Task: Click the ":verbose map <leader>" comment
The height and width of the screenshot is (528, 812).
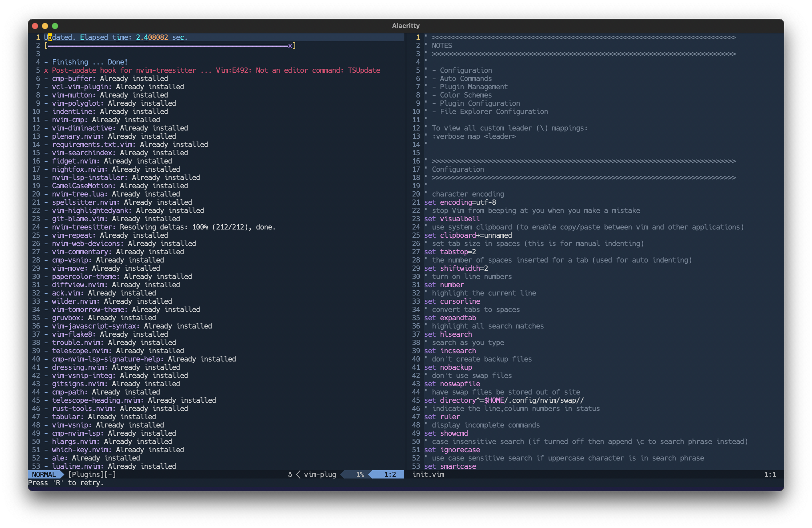Action: [x=470, y=136]
